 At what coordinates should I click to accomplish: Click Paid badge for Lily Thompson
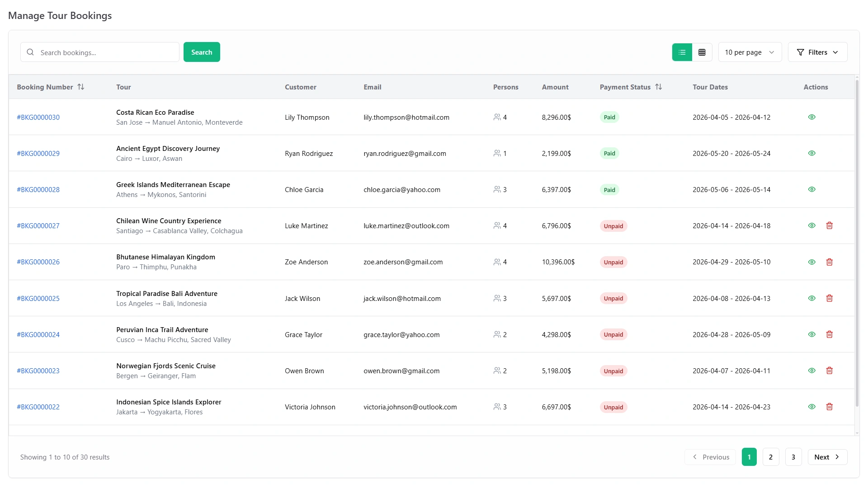point(609,117)
